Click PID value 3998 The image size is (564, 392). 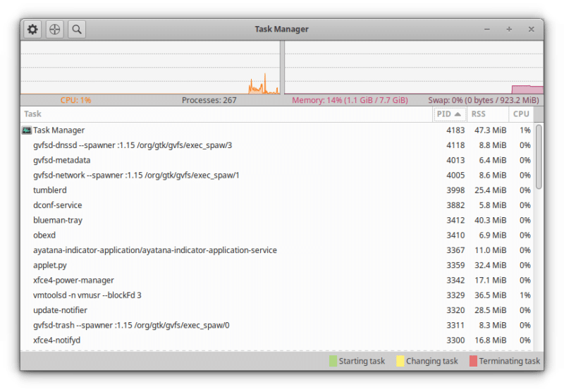[455, 190]
